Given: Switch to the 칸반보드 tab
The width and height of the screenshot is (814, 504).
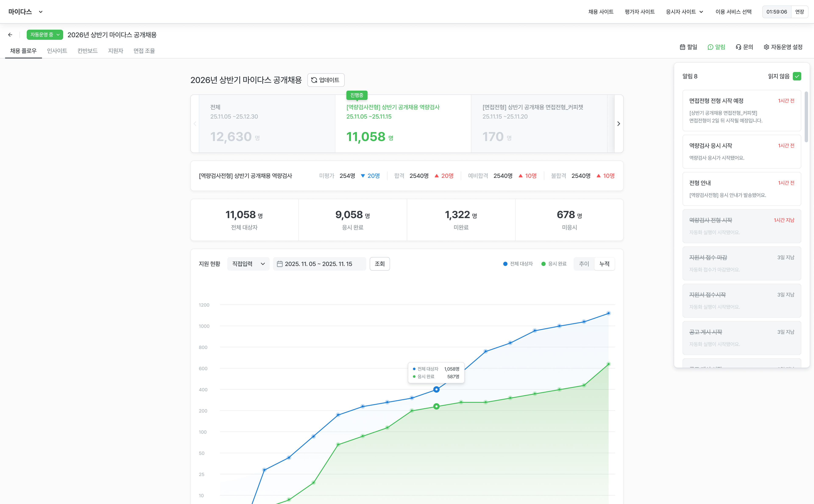Looking at the screenshot, I should pyautogui.click(x=87, y=51).
